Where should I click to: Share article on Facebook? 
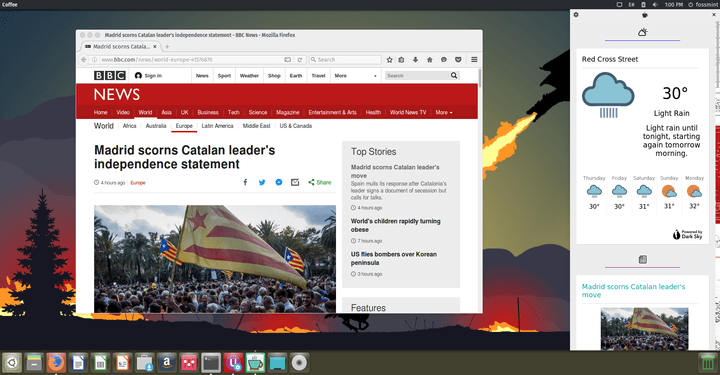[x=245, y=182]
